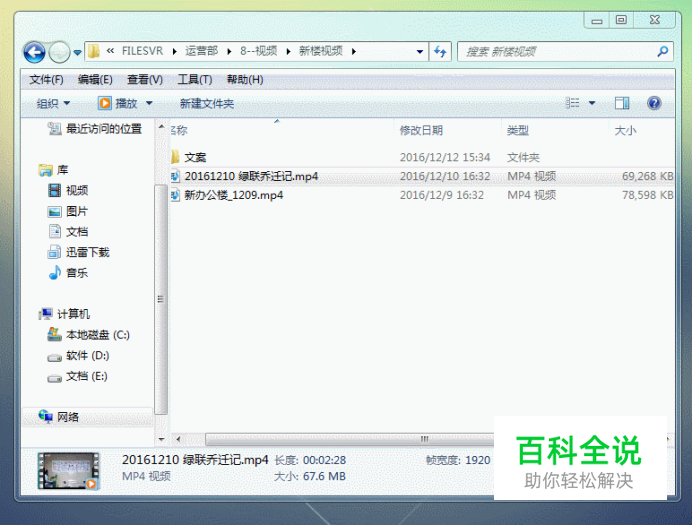Click 长度 value 00:02:28 in details pane

[x=324, y=461]
